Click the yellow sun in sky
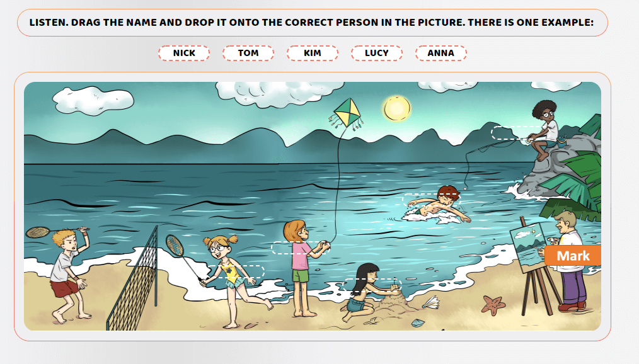The image size is (639, 364). 396,108
